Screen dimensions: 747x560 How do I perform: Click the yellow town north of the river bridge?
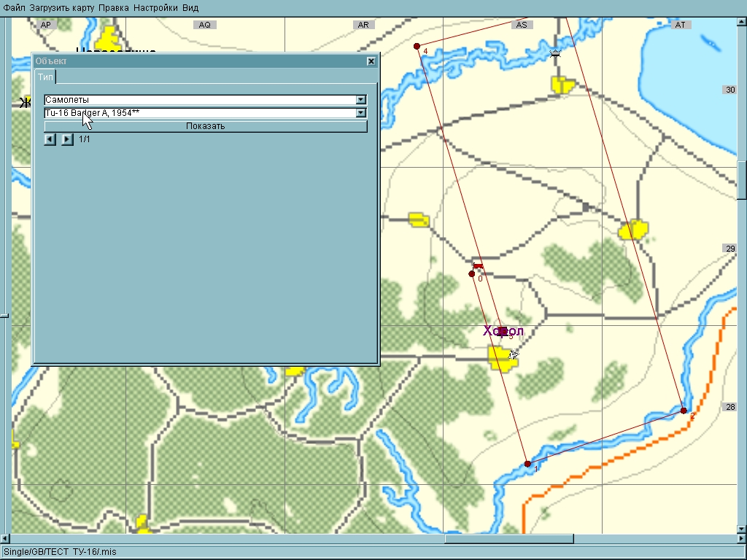563,85
